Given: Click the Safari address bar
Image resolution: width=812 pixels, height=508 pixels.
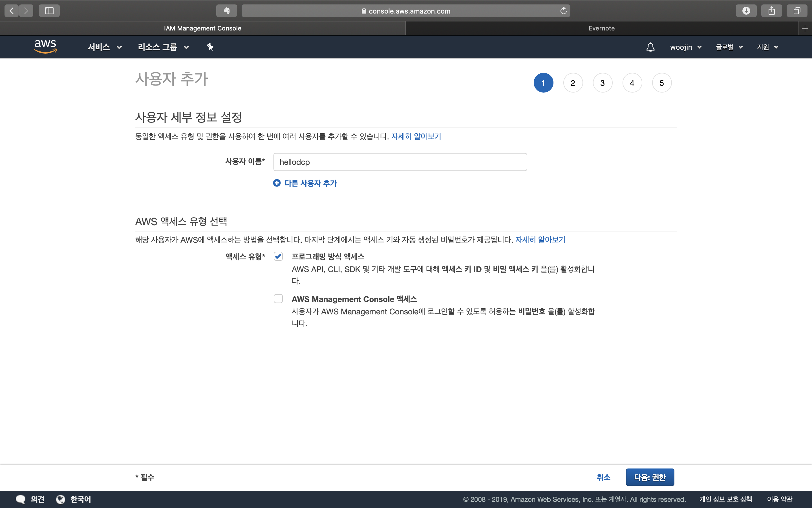Looking at the screenshot, I should 406,11.
